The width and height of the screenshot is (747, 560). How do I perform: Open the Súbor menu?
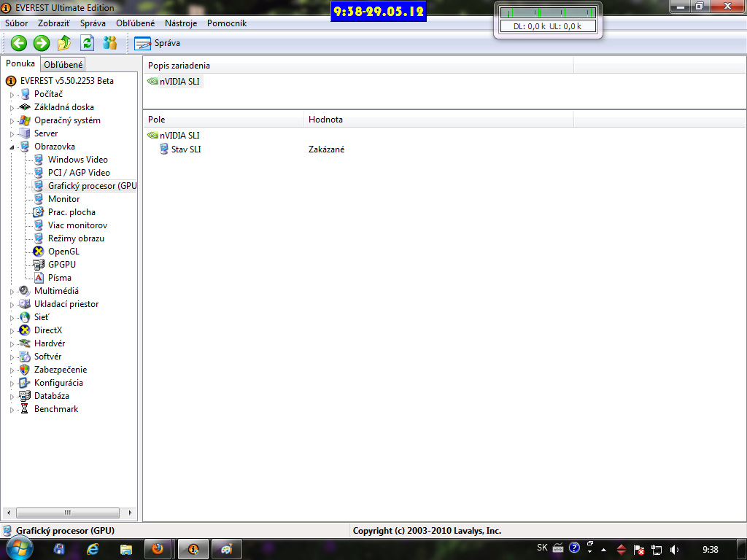(x=16, y=23)
